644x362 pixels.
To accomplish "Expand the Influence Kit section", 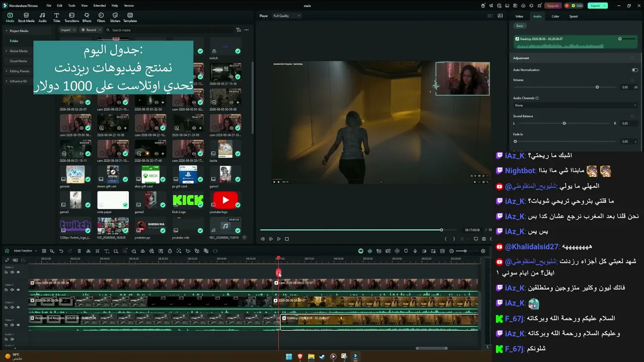I will (7, 81).
